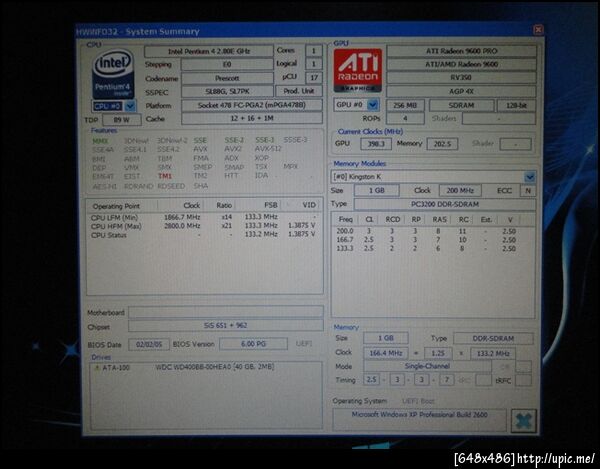Click the TDP 89 W value
The height and width of the screenshot is (469, 600).
point(122,120)
